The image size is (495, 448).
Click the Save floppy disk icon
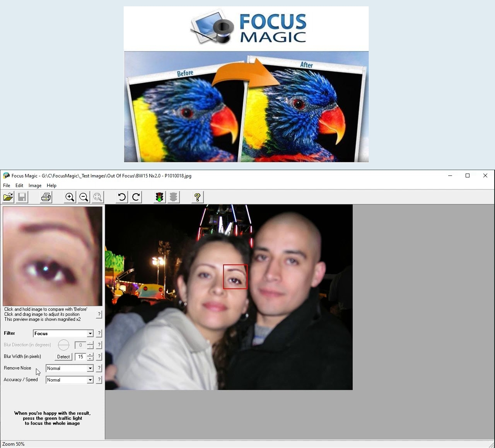[22, 197]
